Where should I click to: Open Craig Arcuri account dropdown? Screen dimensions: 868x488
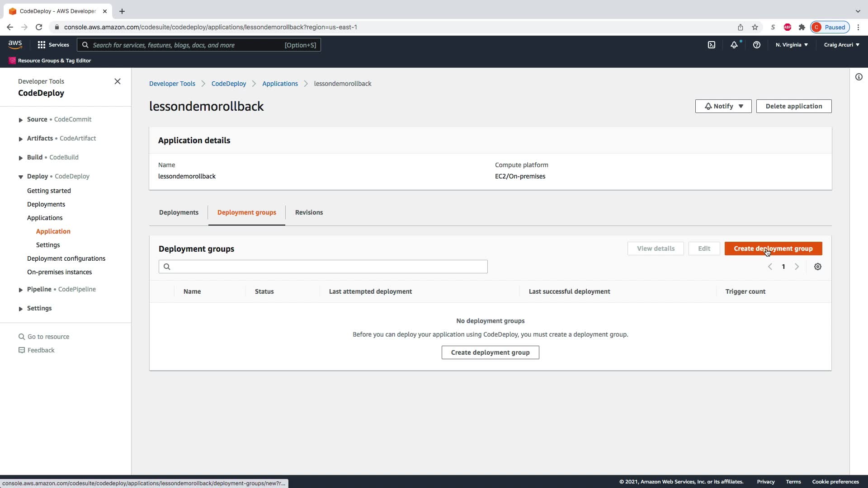point(841,45)
